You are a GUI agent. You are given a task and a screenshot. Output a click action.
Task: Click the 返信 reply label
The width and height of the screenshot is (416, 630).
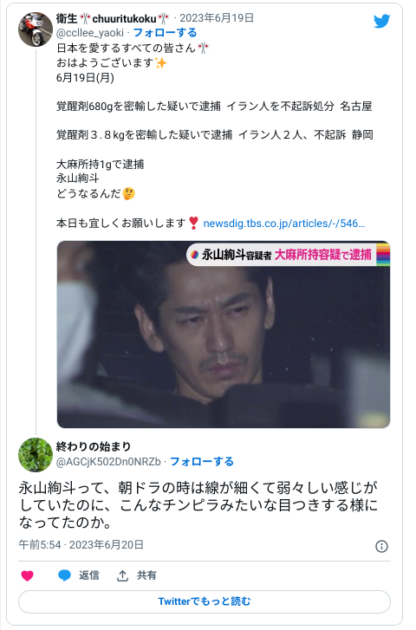(89, 575)
